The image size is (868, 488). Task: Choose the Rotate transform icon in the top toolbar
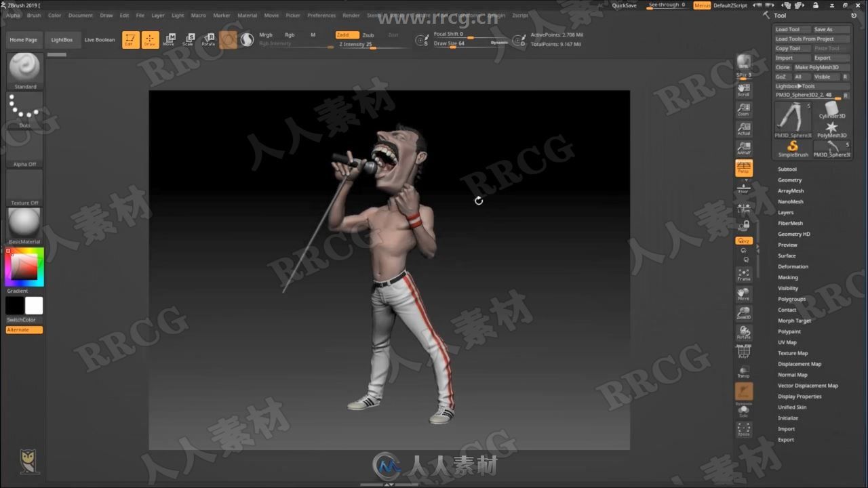[208, 40]
